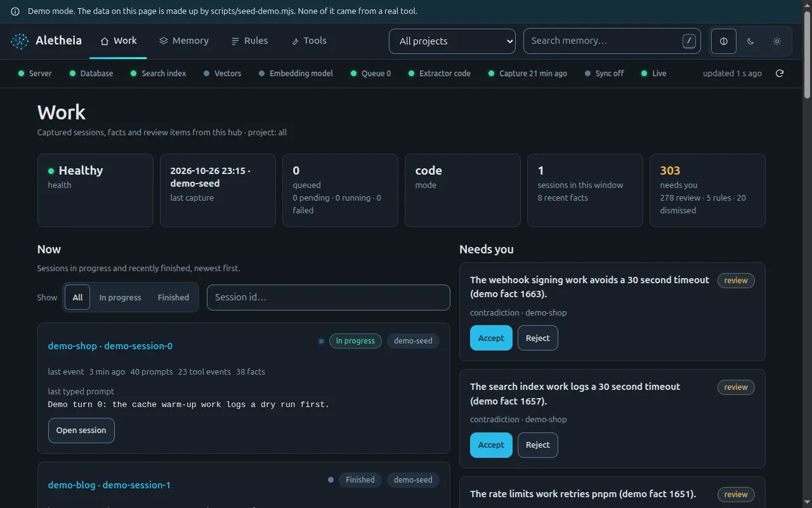This screenshot has width=812, height=508.
Task: Open the Work tab
Action: pos(119,41)
